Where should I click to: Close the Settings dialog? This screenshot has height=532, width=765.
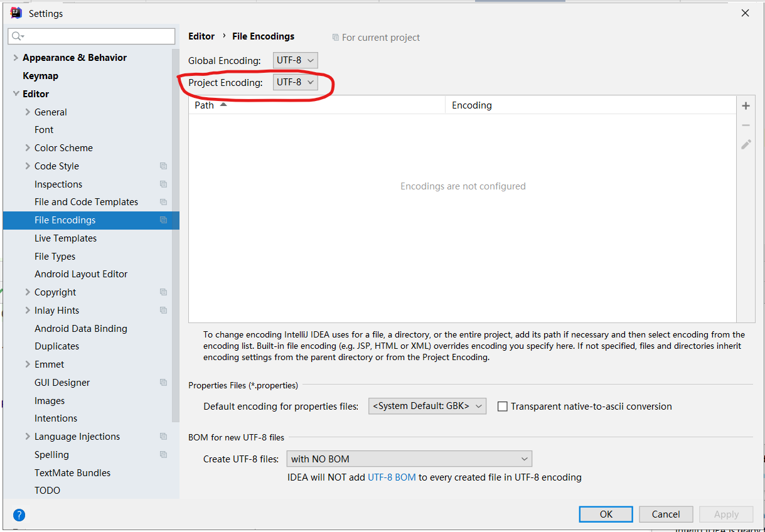(745, 13)
